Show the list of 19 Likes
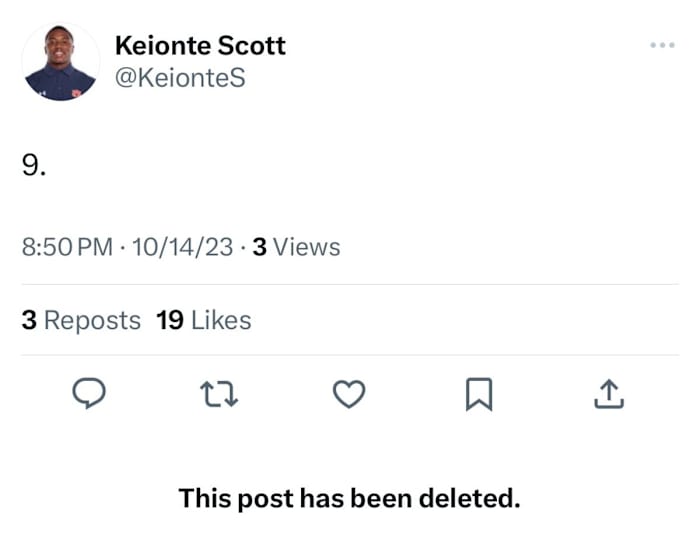The height and width of the screenshot is (552, 700). click(204, 320)
